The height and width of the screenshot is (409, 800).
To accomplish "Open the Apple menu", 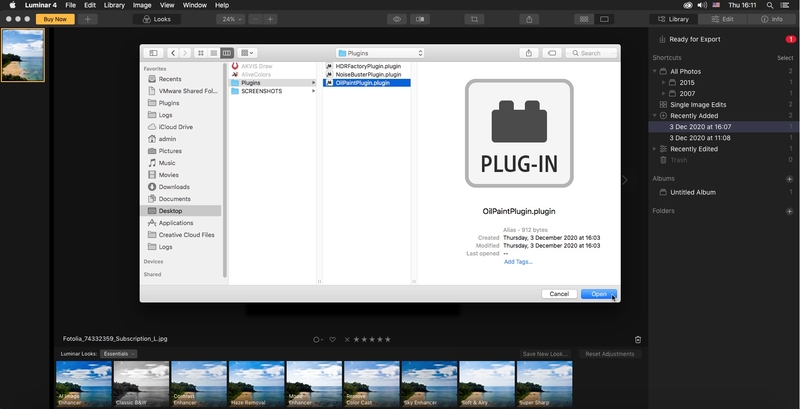I will tap(12, 5).
